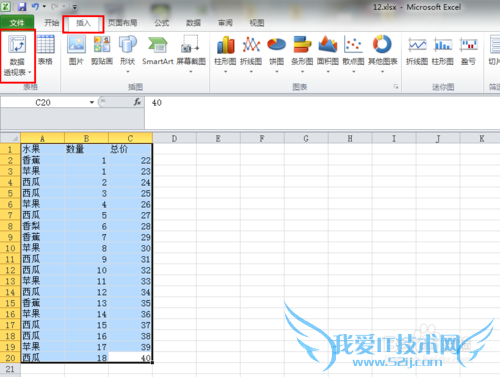Expand the Pie chart dropdown arrow
This screenshot has height=377, width=500.
pos(276,71)
